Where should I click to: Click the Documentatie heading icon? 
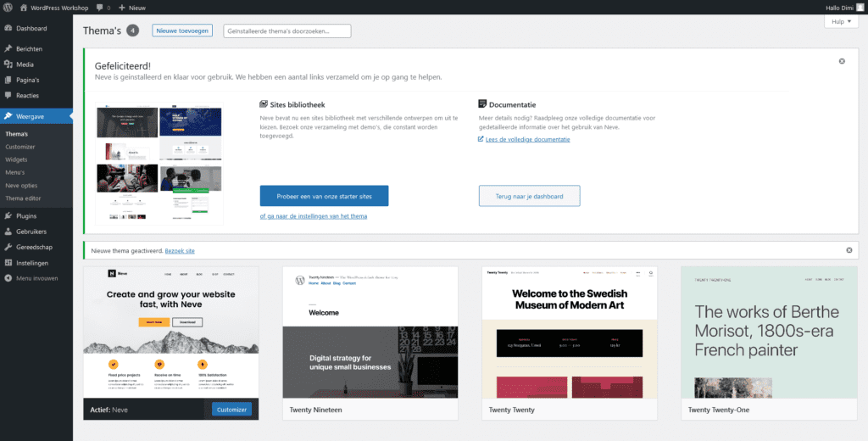(482, 104)
